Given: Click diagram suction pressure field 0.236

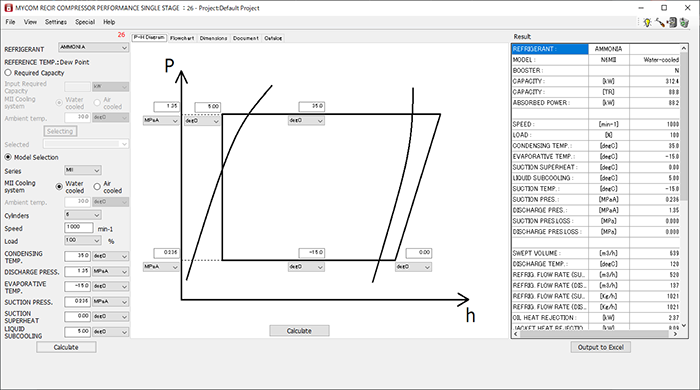Looking at the screenshot, I should tap(167, 253).
